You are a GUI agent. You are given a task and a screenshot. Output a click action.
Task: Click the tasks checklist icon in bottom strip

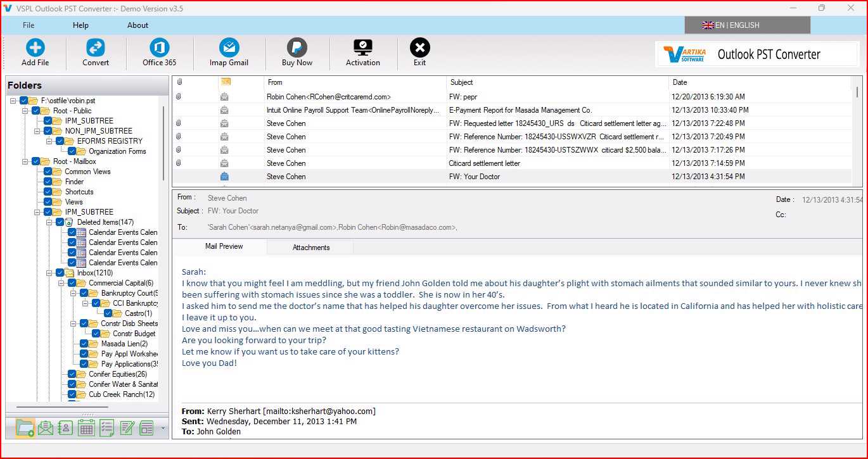[x=106, y=428]
